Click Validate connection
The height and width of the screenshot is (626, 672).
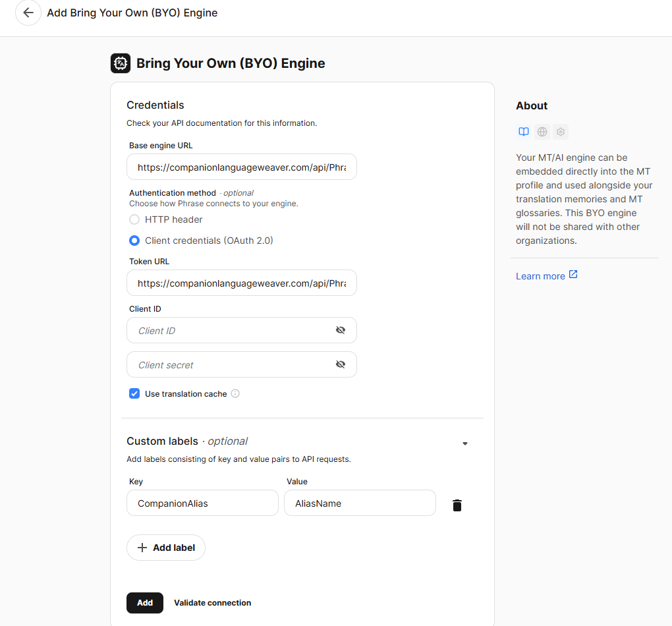[213, 603]
